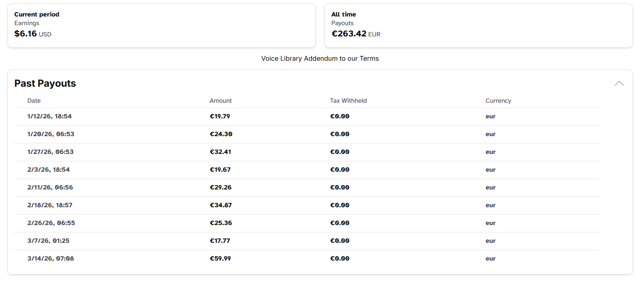This screenshot has height=284, width=644.
Task: Click the payout dated 2/26/26
Action: 51,223
